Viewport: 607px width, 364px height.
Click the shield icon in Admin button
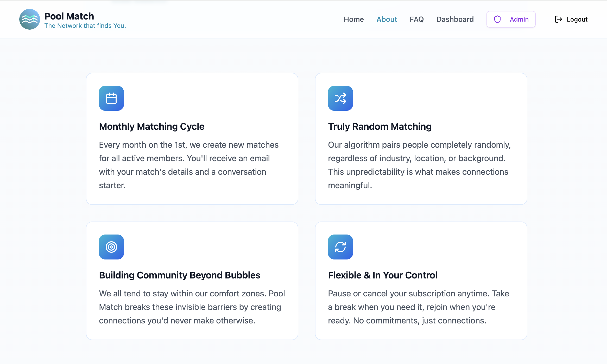coord(497,19)
